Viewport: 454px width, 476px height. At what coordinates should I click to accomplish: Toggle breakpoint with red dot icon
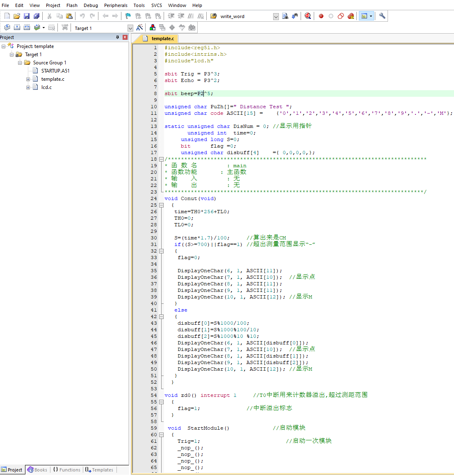pyautogui.click(x=321, y=16)
